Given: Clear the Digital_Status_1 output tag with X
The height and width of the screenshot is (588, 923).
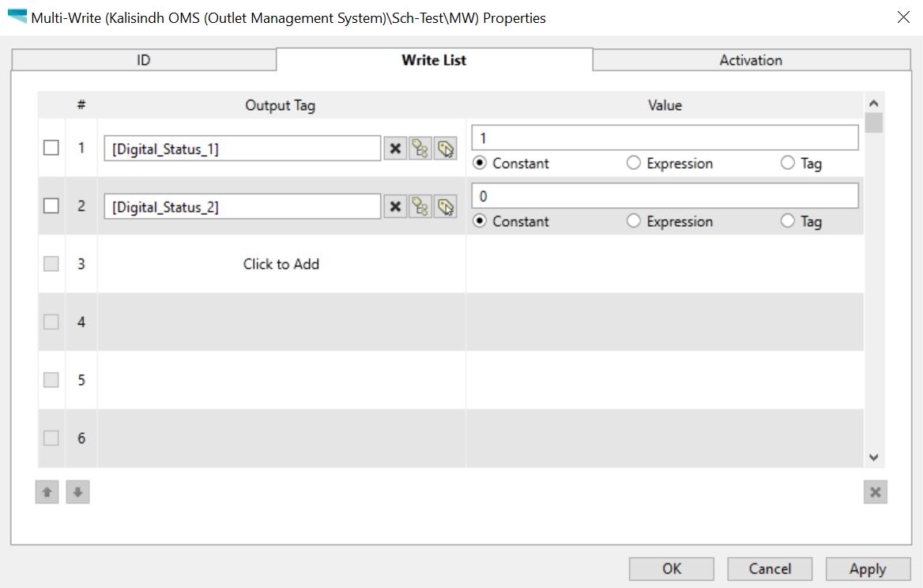Looking at the screenshot, I should pos(395,149).
